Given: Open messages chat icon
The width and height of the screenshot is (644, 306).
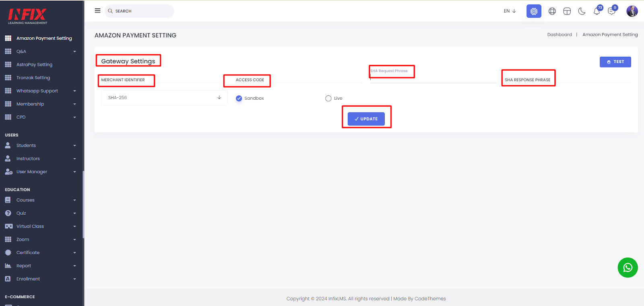Looking at the screenshot, I should tap(612, 11).
